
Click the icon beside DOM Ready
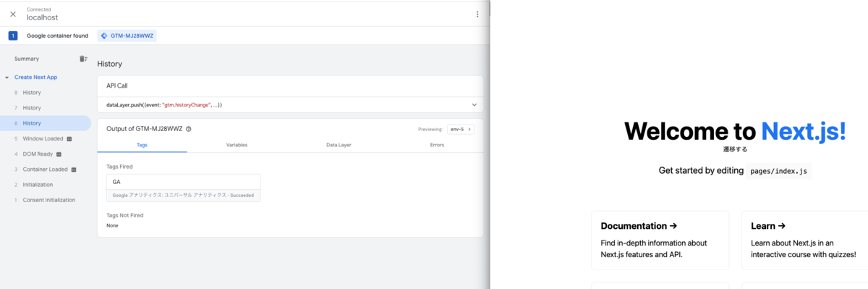coord(59,154)
